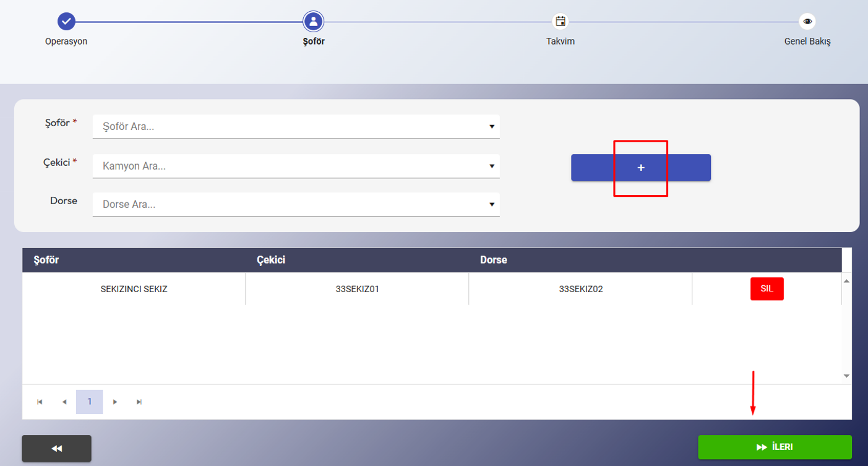The height and width of the screenshot is (466, 868).
Task: Expand the Şoför Ara dropdown arrow
Action: click(491, 127)
